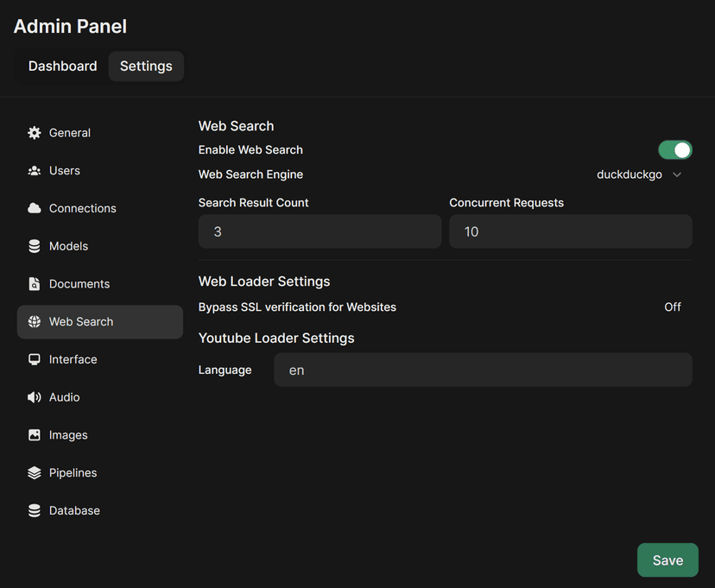Click the Audio speaker icon
The height and width of the screenshot is (588, 715).
click(34, 397)
